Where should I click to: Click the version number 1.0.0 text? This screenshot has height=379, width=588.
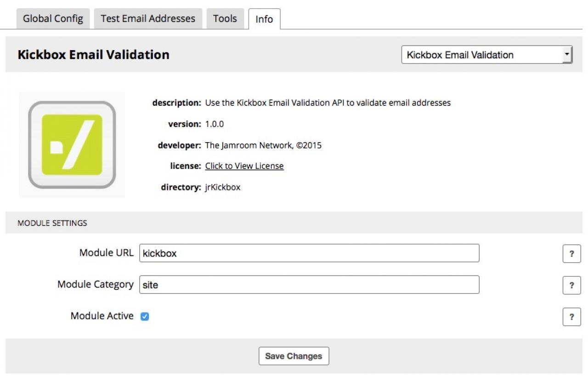pos(215,124)
